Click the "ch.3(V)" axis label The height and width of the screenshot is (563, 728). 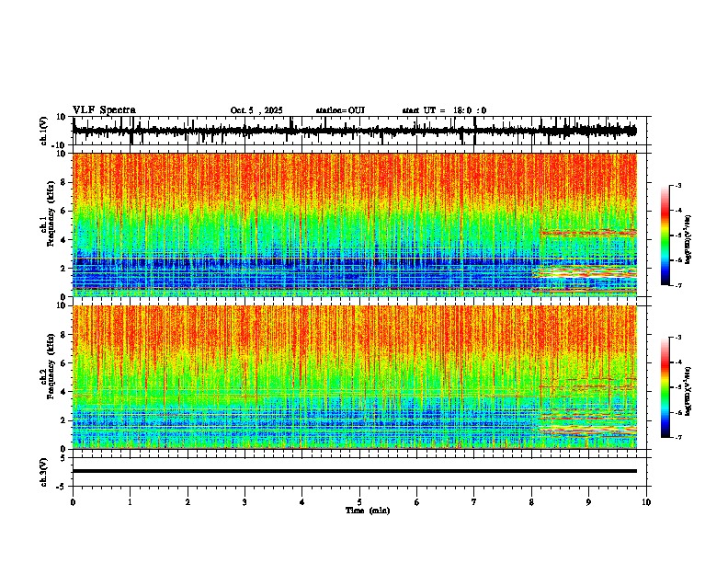[44, 472]
